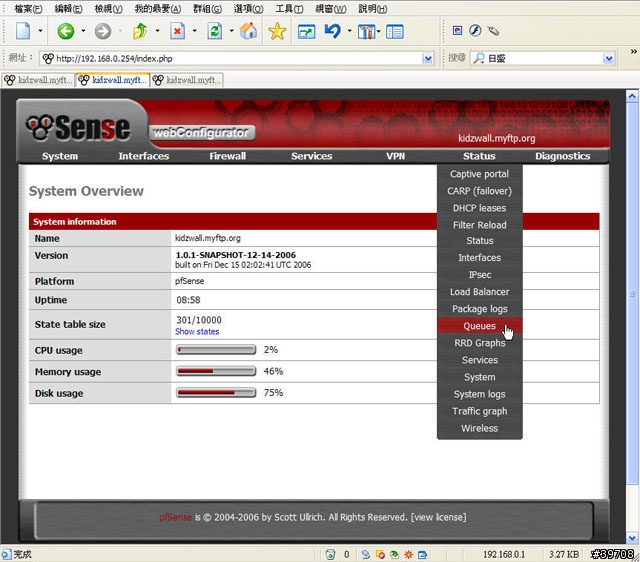Select DHCP leases in the Status menu
The height and width of the screenshot is (562, 640).
[480, 208]
